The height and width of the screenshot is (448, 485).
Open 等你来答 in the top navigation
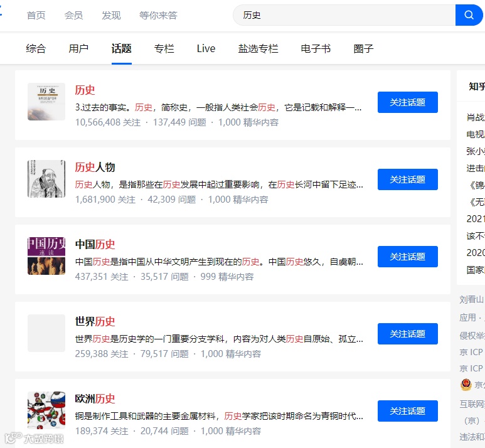(158, 15)
